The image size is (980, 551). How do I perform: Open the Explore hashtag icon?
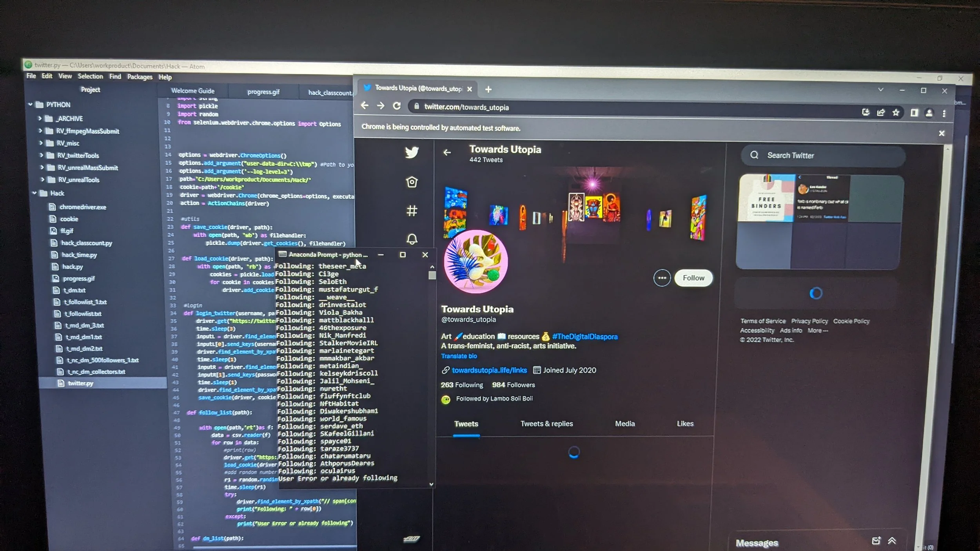412,211
